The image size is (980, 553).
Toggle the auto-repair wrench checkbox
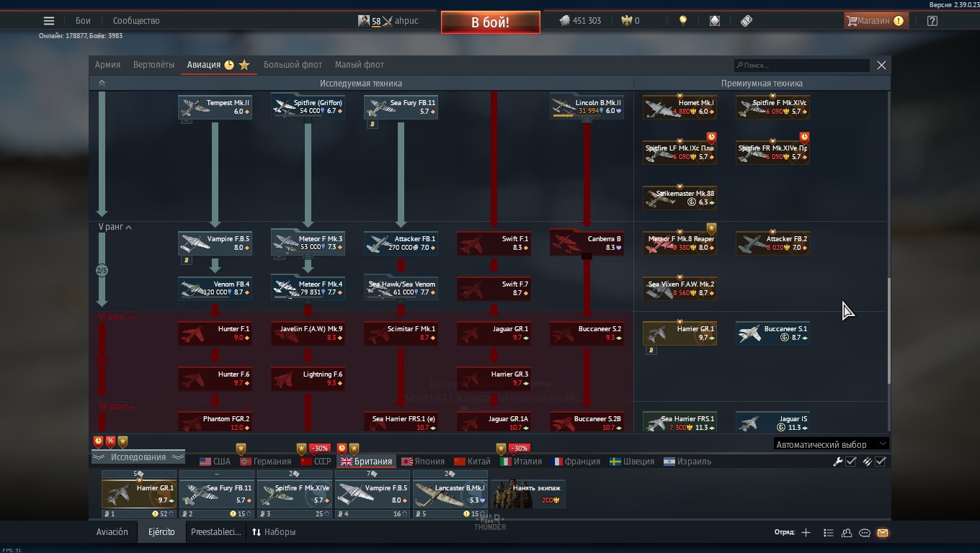(851, 462)
